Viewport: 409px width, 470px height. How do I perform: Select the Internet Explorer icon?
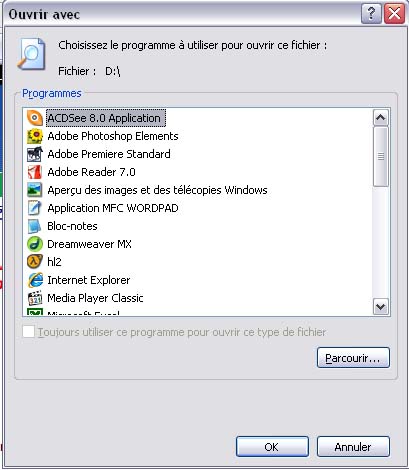(35, 280)
